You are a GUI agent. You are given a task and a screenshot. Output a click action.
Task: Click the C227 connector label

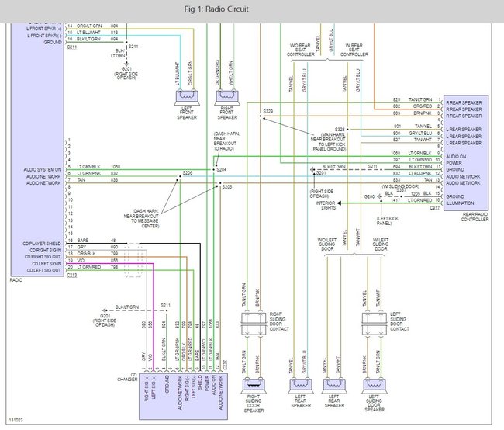pos(224,365)
